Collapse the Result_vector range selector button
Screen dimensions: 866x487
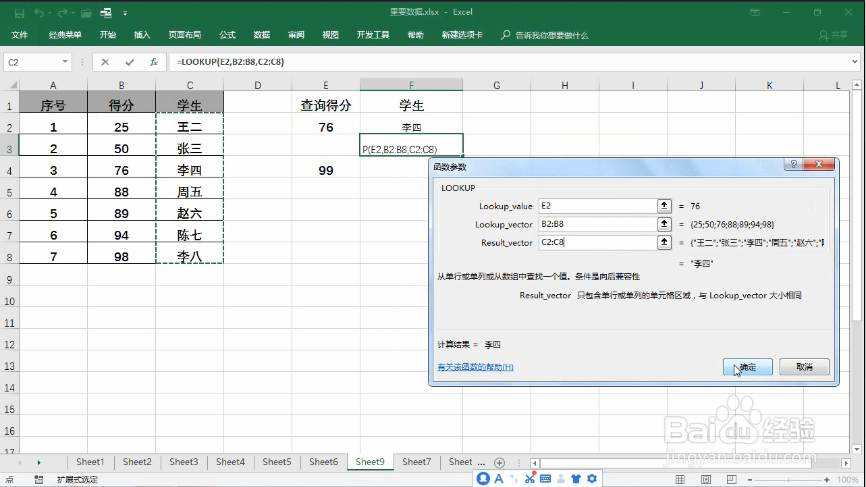coord(664,242)
